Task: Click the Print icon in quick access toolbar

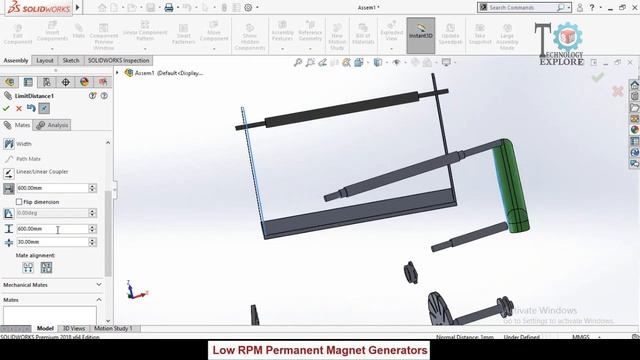Action: pos(169,7)
